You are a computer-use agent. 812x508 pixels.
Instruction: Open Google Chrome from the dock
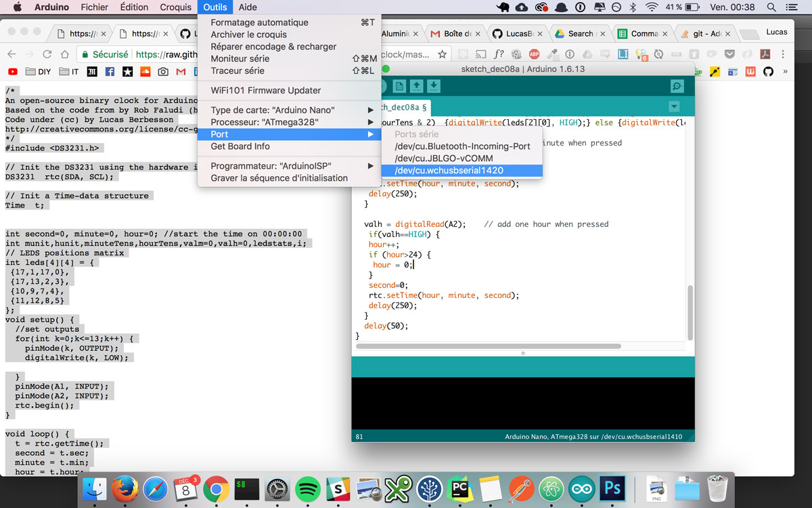click(216, 488)
